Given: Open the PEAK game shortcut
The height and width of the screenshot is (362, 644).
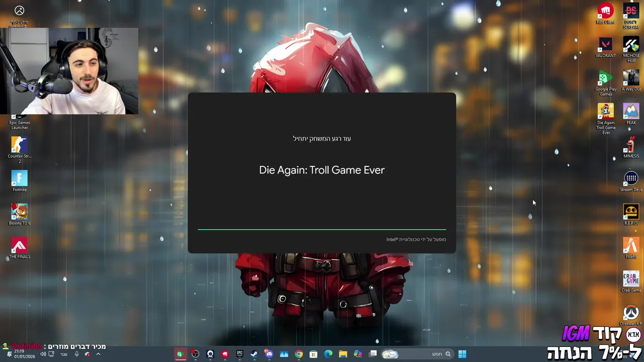Looking at the screenshot, I should click(631, 114).
